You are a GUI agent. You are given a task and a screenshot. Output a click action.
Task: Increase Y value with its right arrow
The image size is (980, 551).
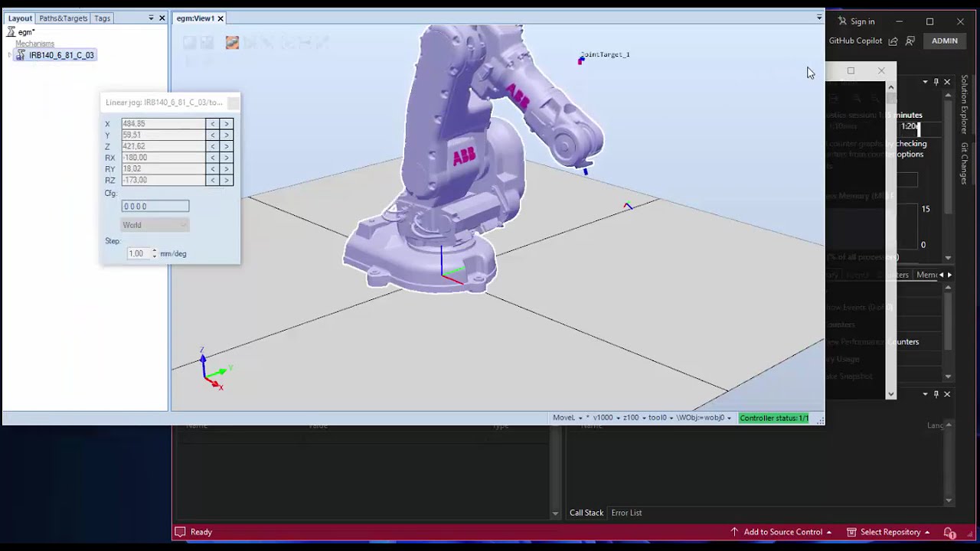pyautogui.click(x=226, y=135)
